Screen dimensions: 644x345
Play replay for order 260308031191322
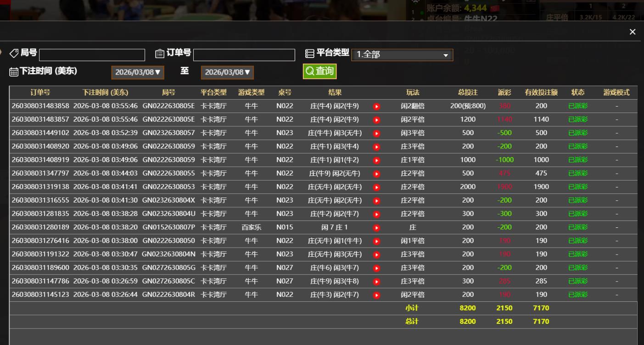point(376,255)
